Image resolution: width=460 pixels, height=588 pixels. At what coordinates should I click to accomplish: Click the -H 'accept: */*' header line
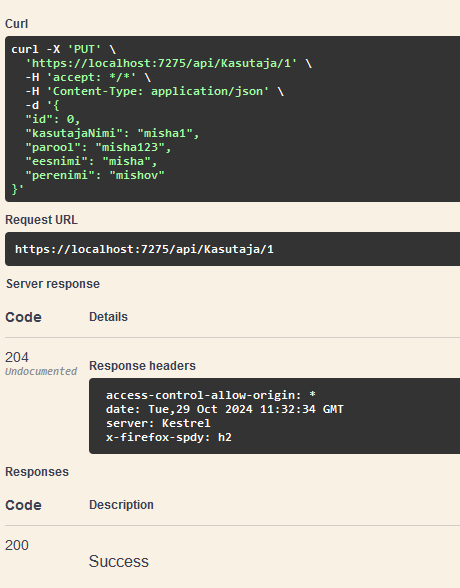point(88,77)
